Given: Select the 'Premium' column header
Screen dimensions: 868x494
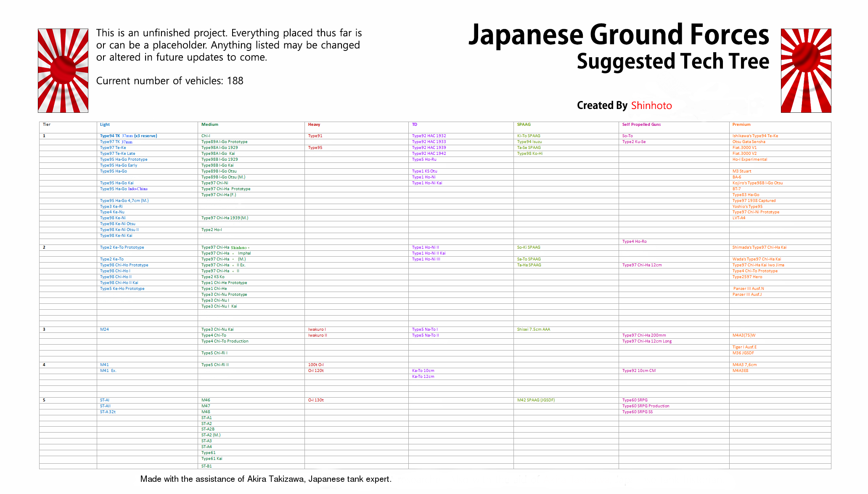Looking at the screenshot, I should [x=741, y=125].
